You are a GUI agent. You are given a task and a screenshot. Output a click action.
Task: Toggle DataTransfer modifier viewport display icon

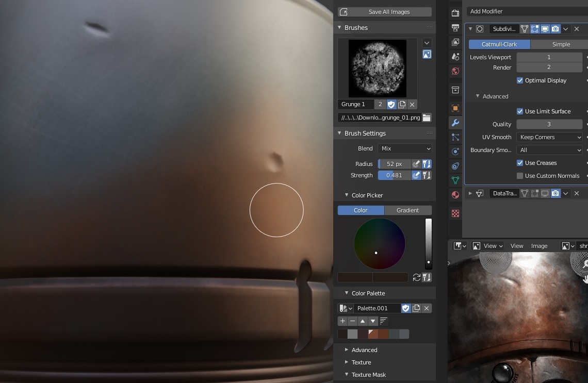click(x=545, y=193)
